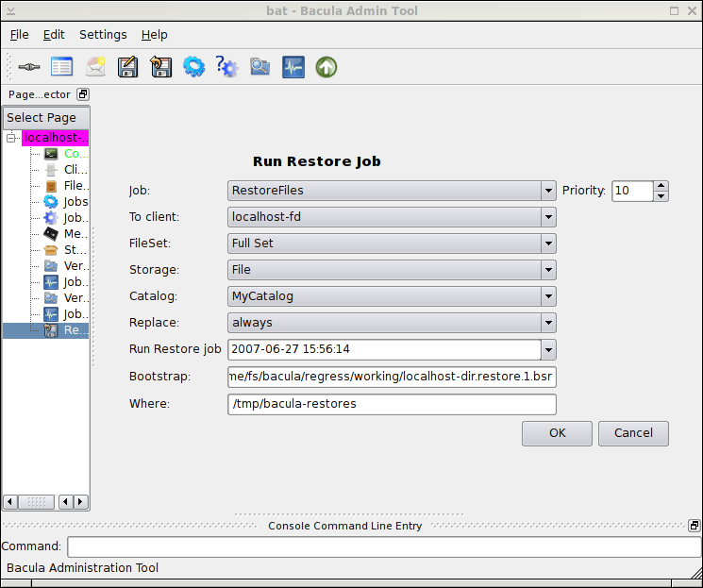
Task: Click the OK button
Action: click(557, 433)
